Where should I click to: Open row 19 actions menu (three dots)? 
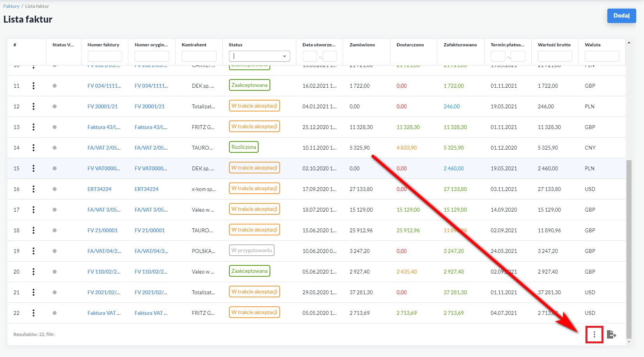(x=34, y=251)
